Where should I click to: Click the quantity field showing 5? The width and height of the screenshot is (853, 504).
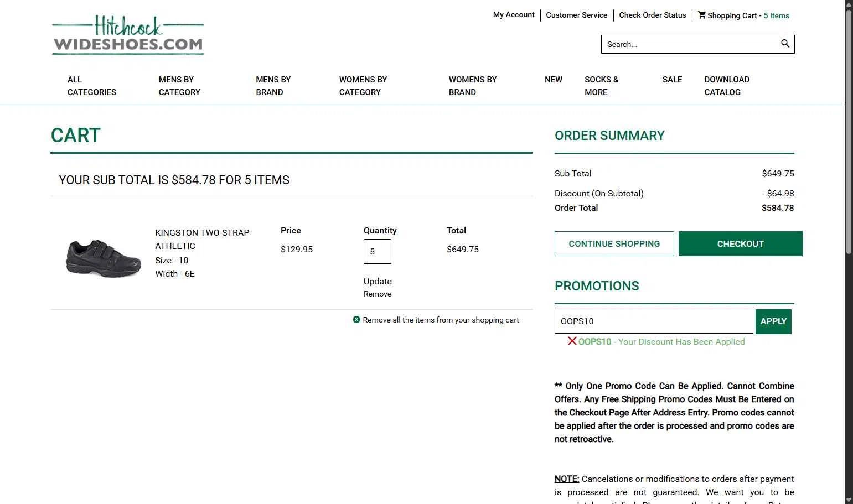point(378,251)
